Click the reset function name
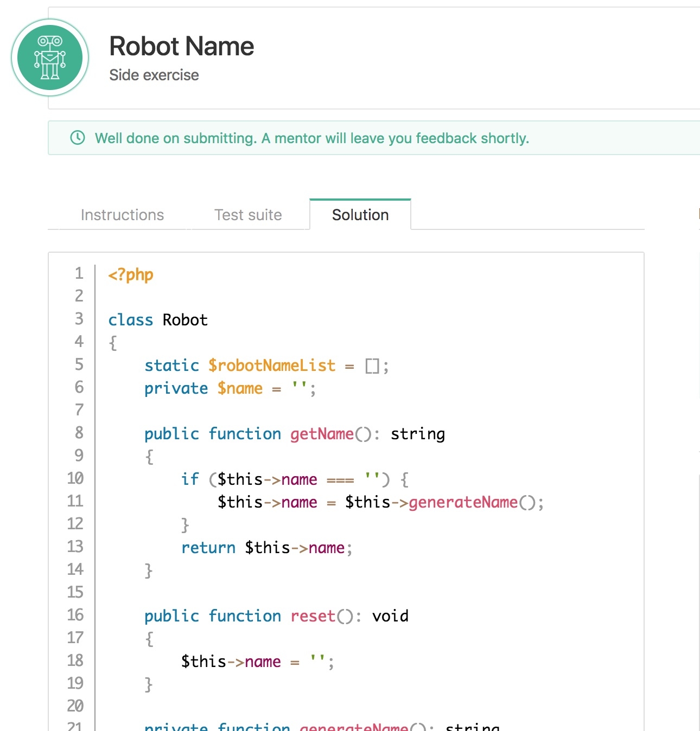 pos(313,616)
